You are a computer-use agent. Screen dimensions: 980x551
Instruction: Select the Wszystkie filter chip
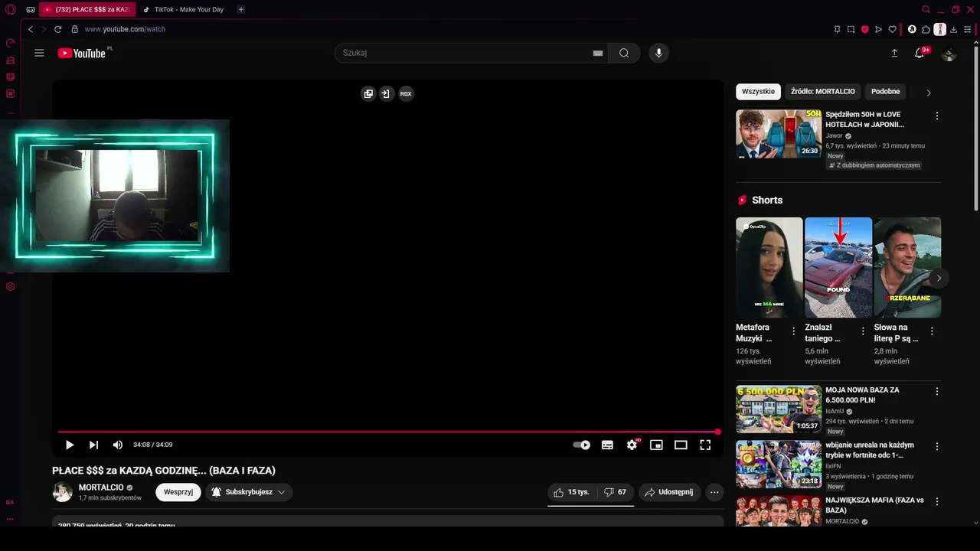pos(758,92)
